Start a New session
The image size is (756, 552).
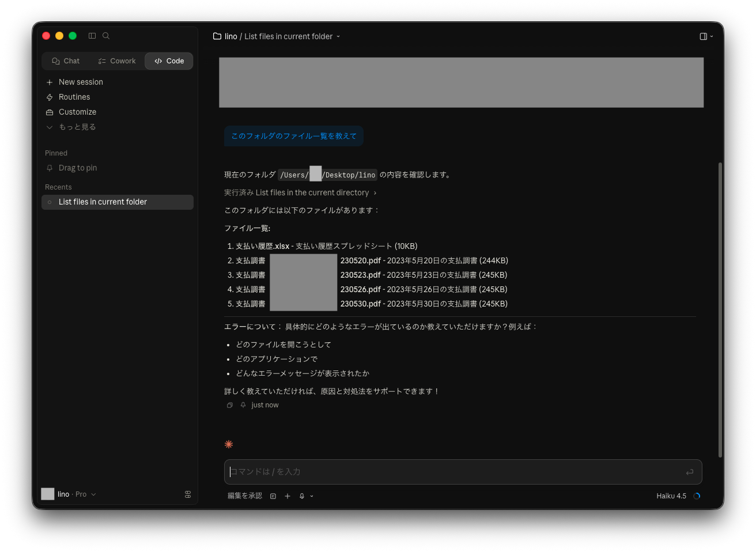tap(118, 82)
